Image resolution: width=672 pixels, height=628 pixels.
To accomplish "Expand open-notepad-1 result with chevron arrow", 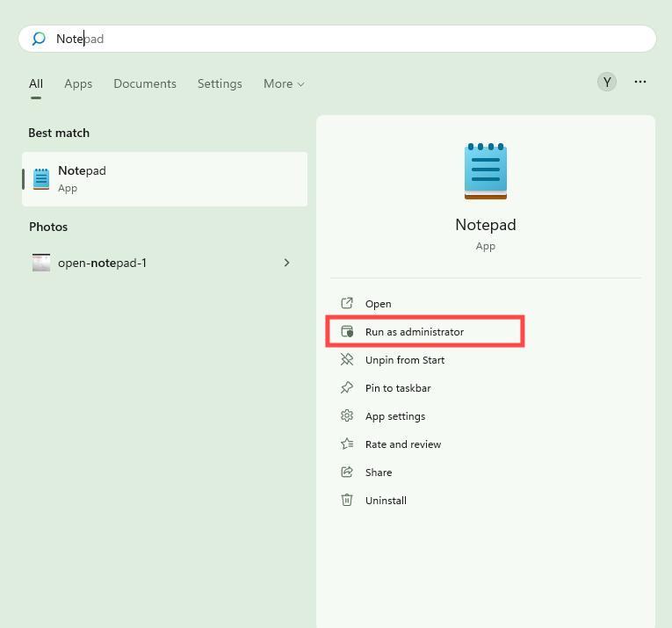I will (x=286, y=263).
